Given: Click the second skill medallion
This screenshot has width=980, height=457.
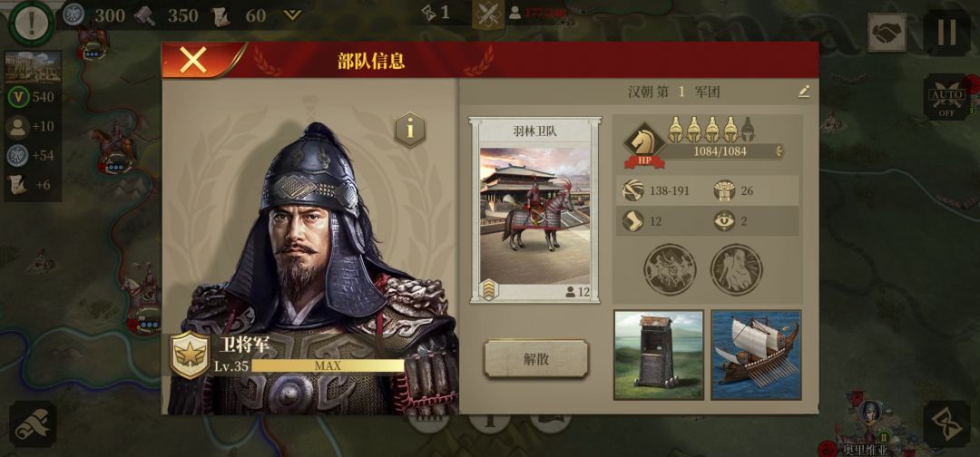Looking at the screenshot, I should (736, 269).
